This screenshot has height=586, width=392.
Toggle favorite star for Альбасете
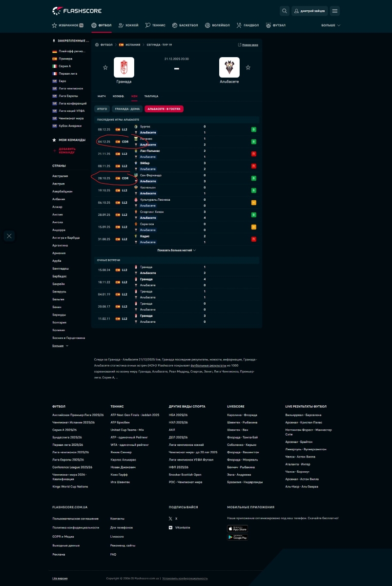[x=248, y=67]
